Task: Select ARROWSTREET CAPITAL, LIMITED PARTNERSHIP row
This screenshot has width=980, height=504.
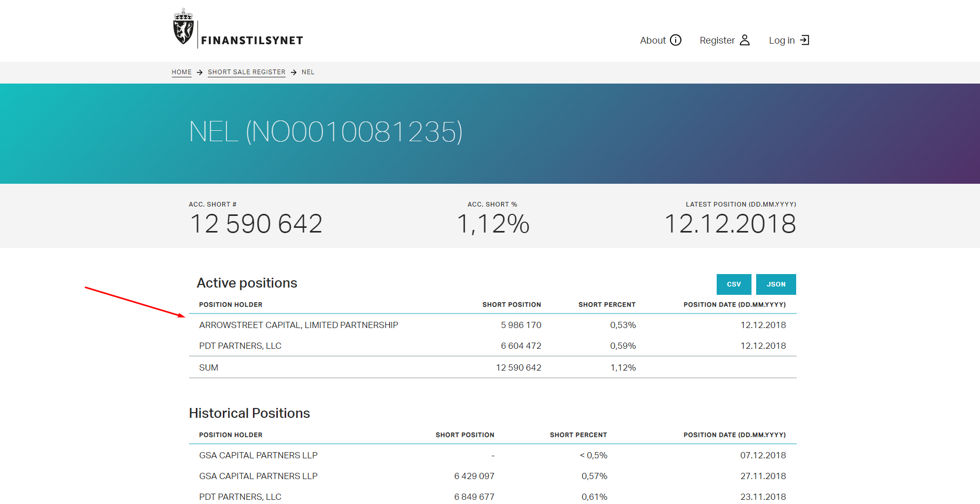Action: coord(493,325)
